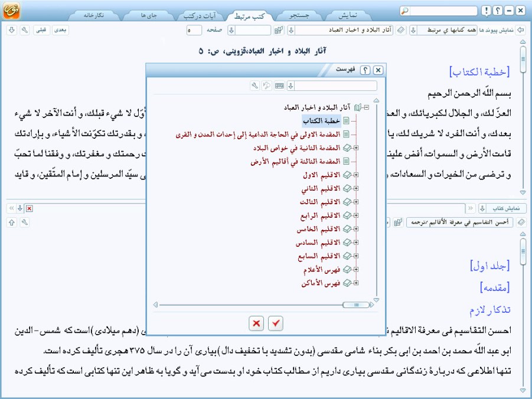Viewport: 532px width, 399px height.
Task: Click the double chevron at the lower pane's left end
Action: (12, 208)
